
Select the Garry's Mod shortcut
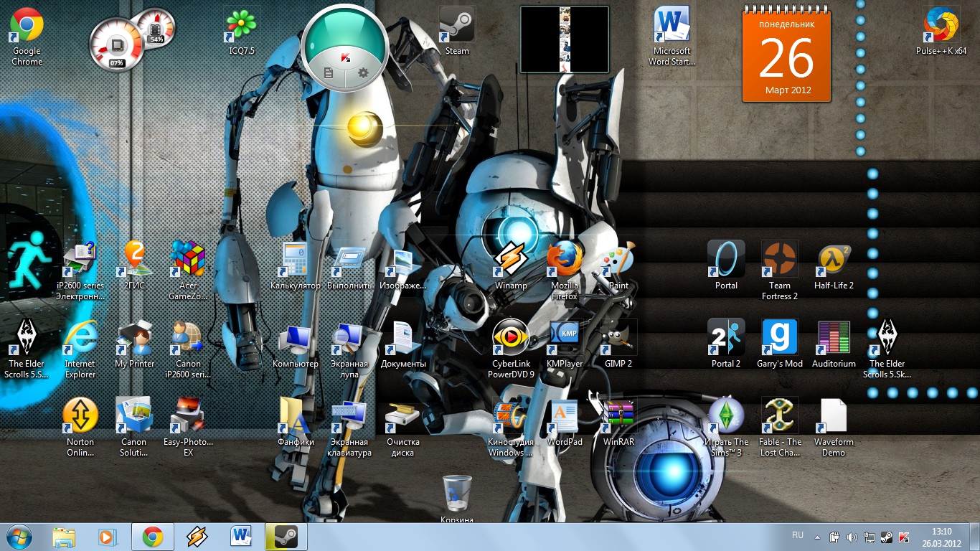click(780, 345)
